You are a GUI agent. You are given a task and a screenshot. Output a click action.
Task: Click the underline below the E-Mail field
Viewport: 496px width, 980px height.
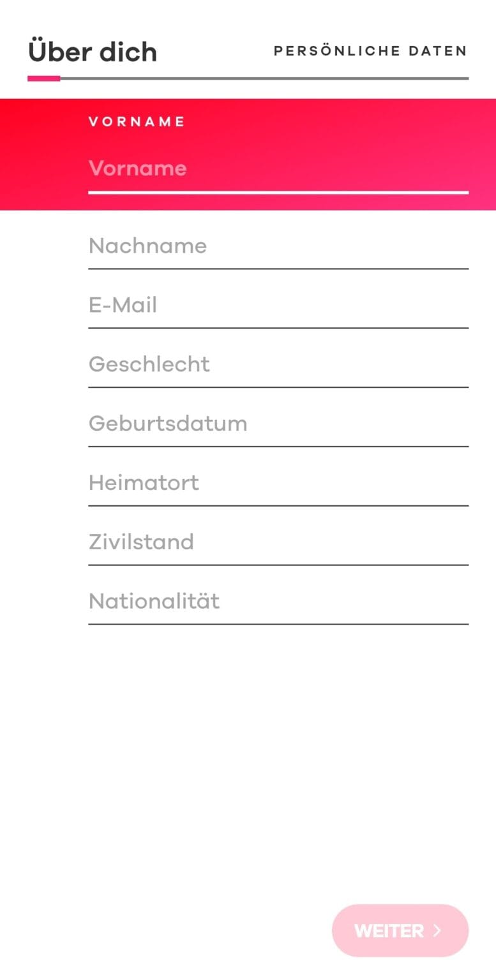tap(278, 328)
